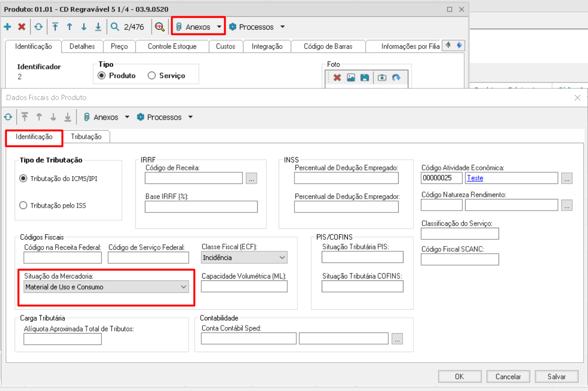The image size is (588, 391).
Task: Refresh Dados Fiscais do Produto record
Action: [x=8, y=117]
